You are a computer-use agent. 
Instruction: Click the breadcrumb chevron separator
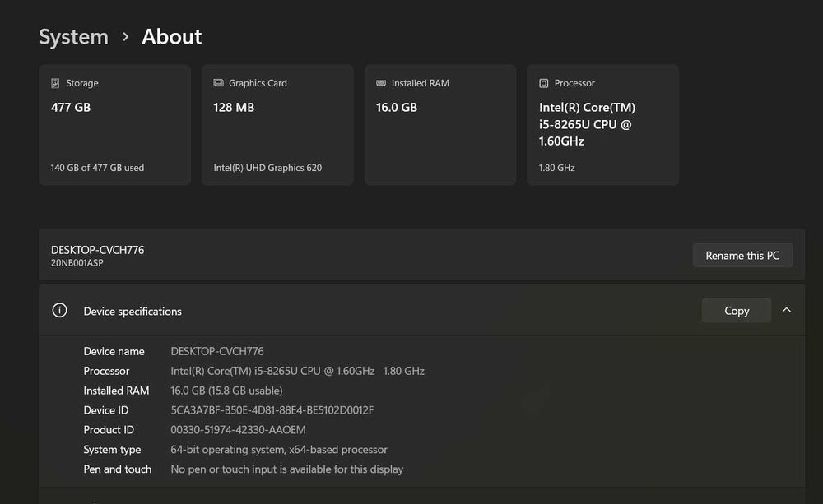[x=125, y=37]
